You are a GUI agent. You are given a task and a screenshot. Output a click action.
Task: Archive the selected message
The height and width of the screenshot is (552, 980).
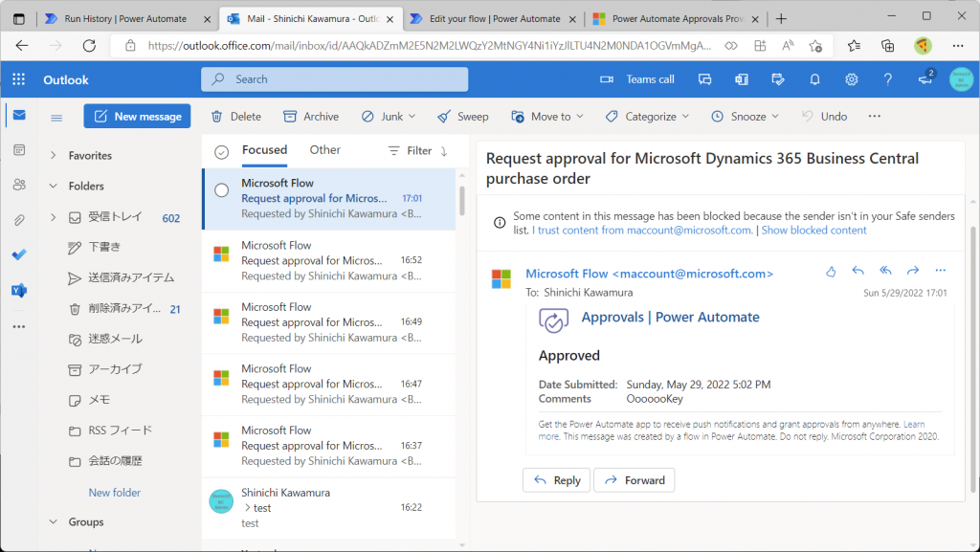point(311,116)
